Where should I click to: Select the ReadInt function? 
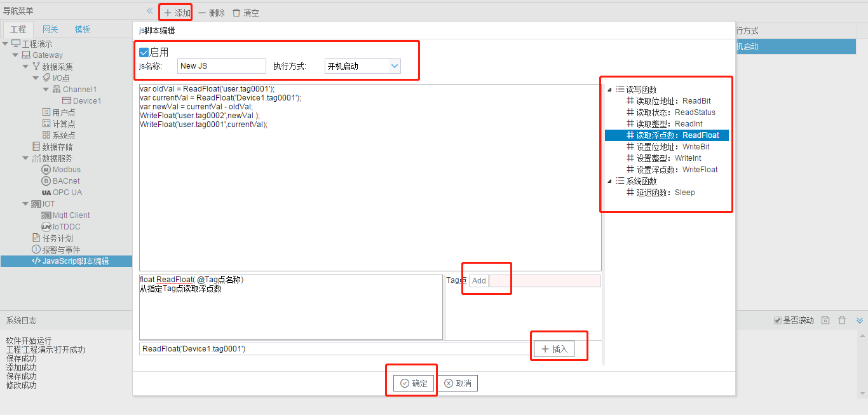tap(664, 124)
